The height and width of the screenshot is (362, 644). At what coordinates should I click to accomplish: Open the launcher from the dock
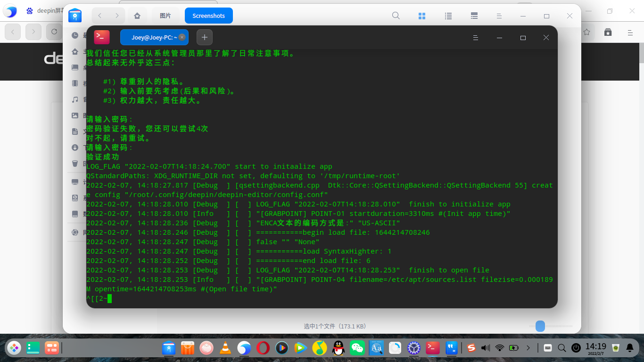click(x=14, y=348)
